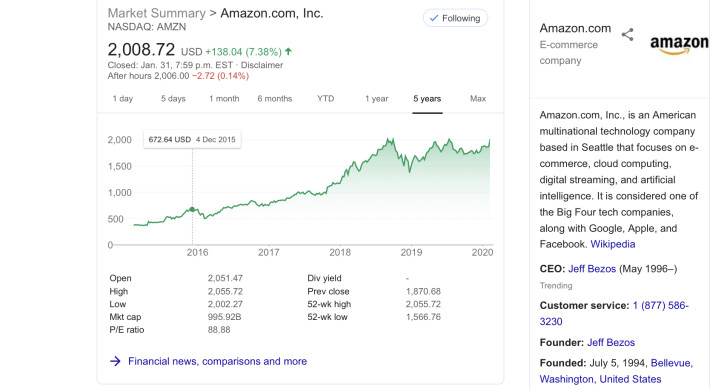Click the Jeff Bezos CEO link
This screenshot has width=710, height=389.
point(592,269)
